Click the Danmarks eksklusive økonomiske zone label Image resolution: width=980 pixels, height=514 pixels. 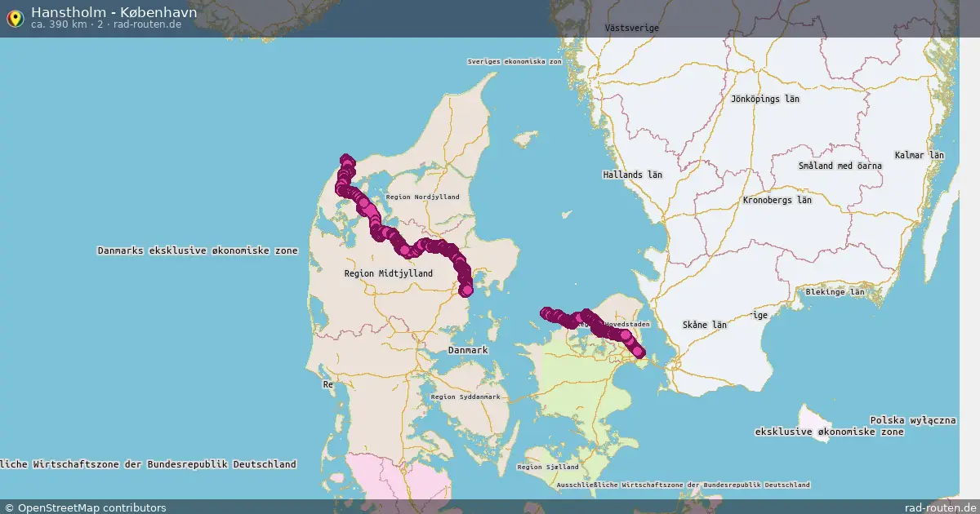[198, 250]
